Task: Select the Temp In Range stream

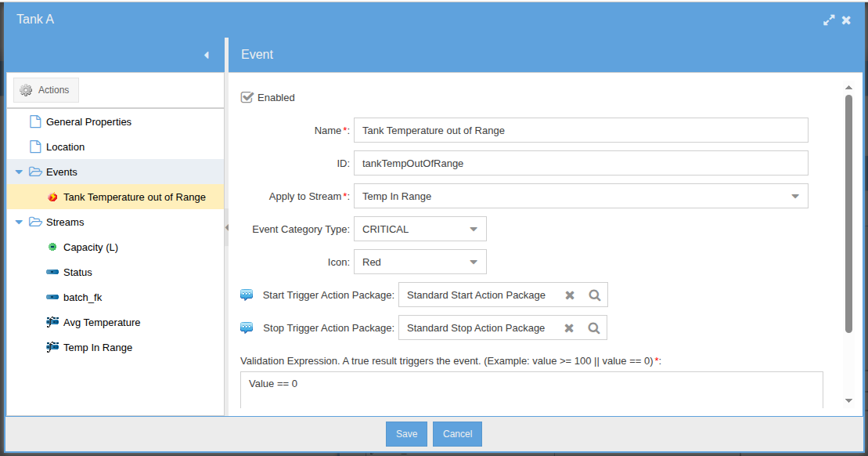Action: (x=98, y=347)
